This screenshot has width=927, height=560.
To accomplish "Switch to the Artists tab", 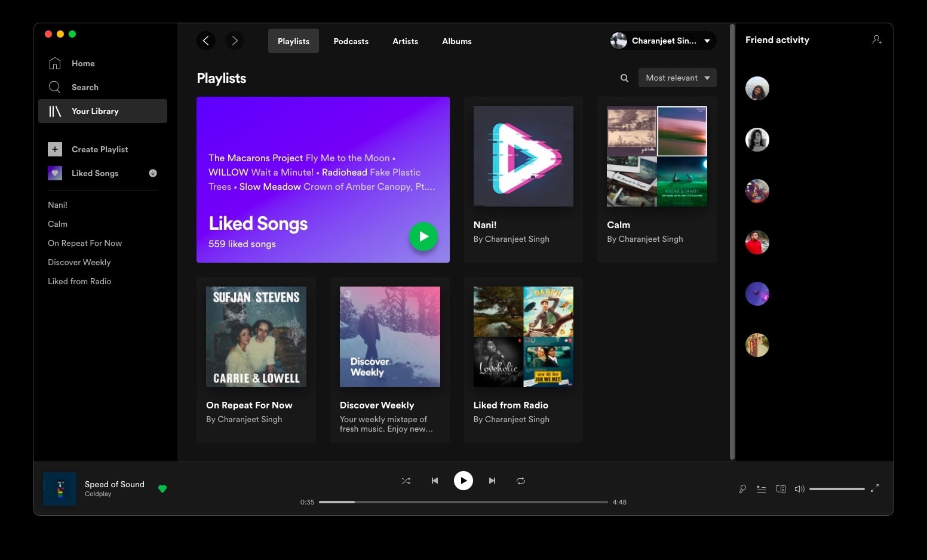I will click(x=405, y=41).
